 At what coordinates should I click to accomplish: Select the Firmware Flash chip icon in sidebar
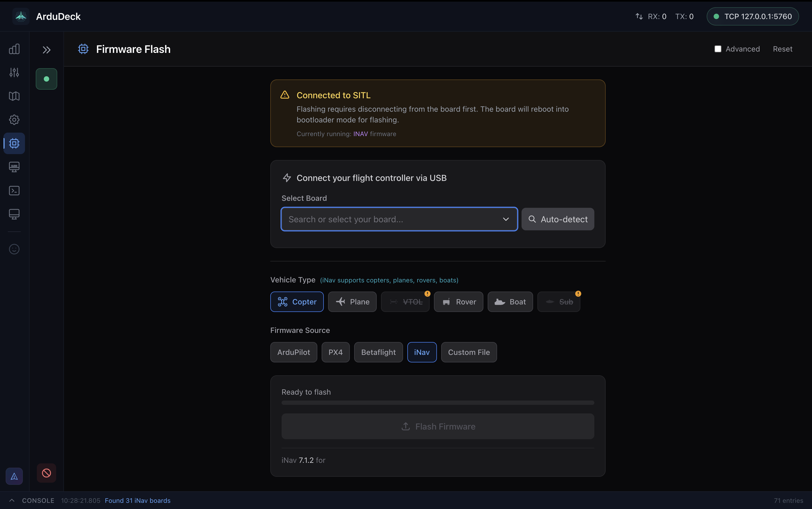14,143
